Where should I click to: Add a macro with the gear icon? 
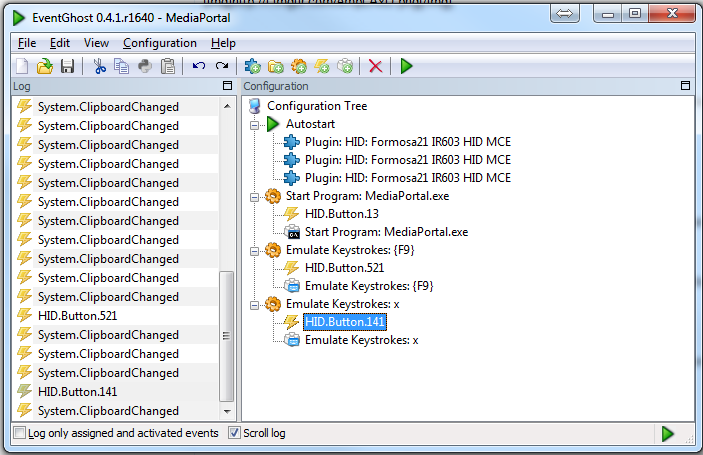click(299, 66)
